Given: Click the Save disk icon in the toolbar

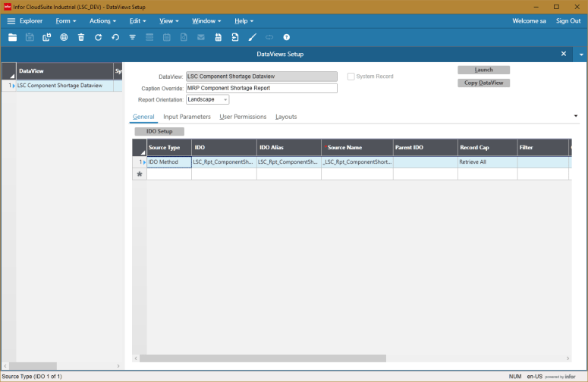Looking at the screenshot, I should [30, 37].
